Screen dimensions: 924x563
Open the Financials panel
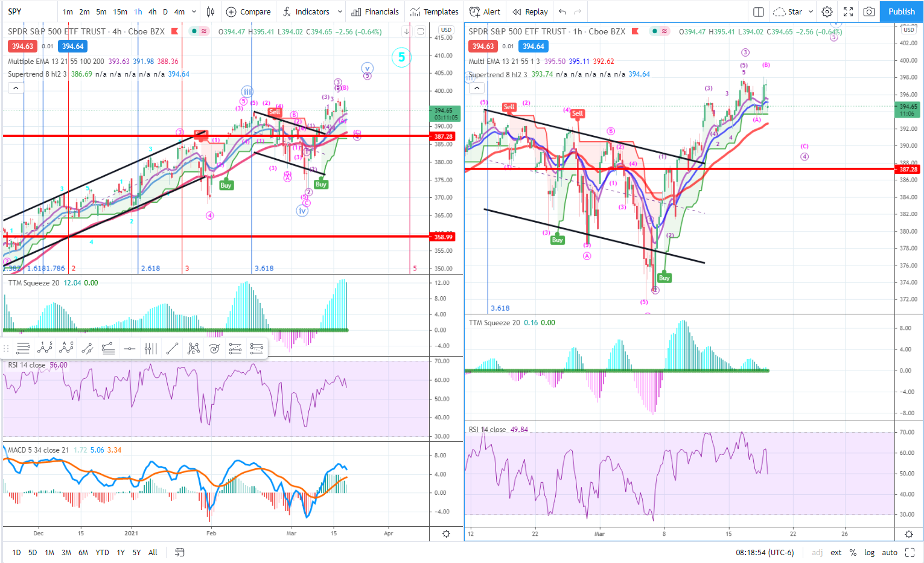375,11
